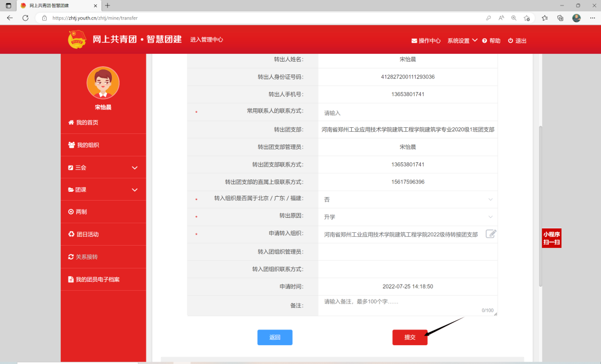Click 退出 to log out
601x364 pixels.
pos(517,41)
